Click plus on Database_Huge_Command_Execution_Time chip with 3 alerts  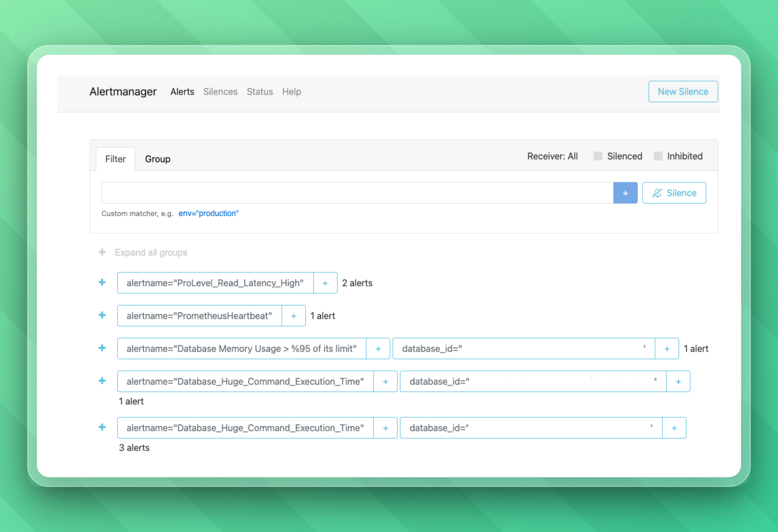click(x=385, y=428)
